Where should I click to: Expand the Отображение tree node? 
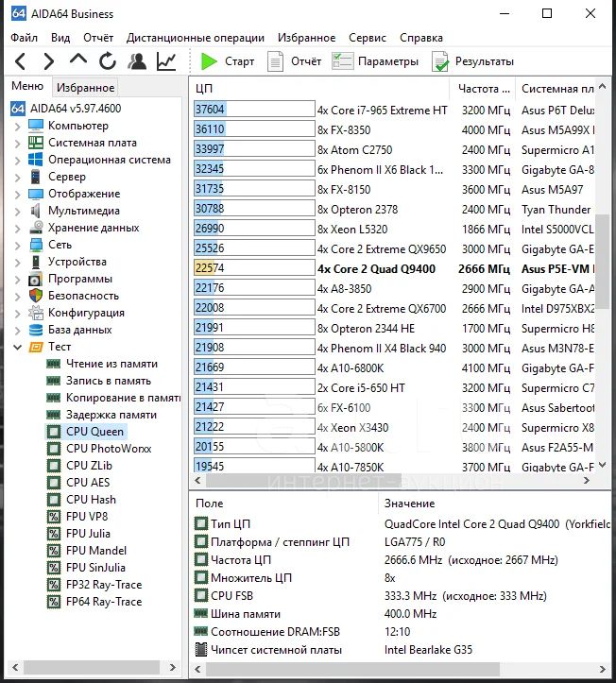tap(17, 195)
